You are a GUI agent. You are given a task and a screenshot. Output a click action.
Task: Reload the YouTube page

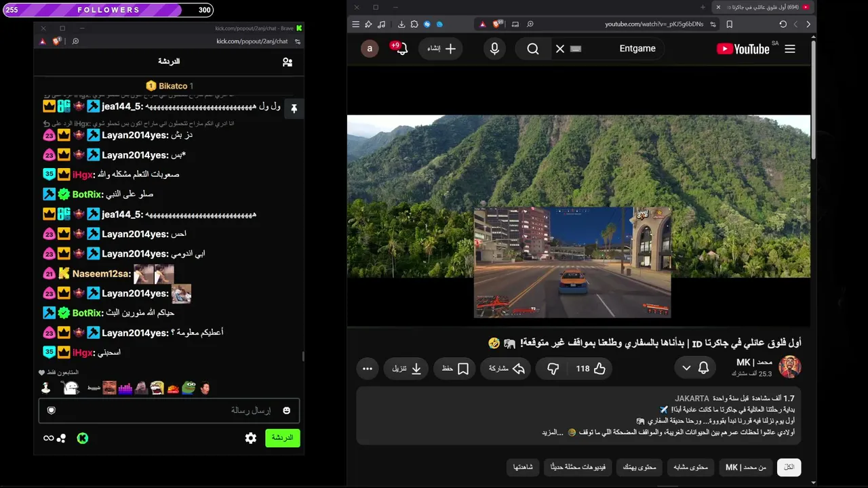click(783, 24)
